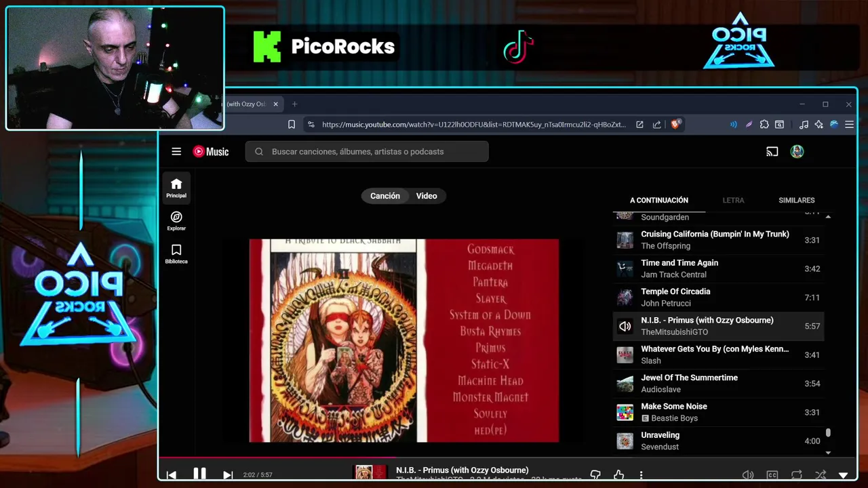
Task: Open Soundgarden artist link
Action: (x=665, y=218)
